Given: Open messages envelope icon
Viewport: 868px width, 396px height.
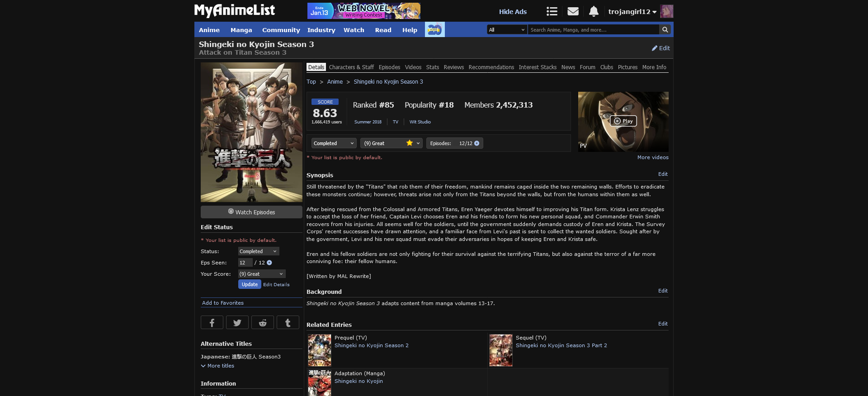Looking at the screenshot, I should tap(573, 11).
